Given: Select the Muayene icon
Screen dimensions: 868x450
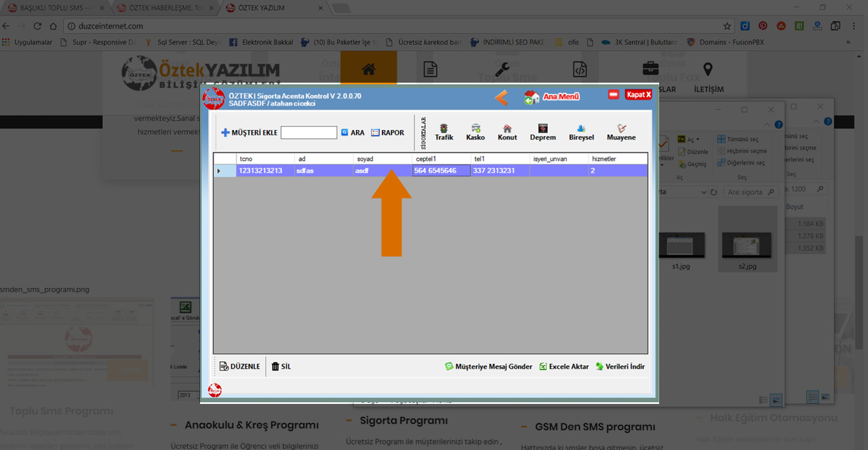Looking at the screenshot, I should pyautogui.click(x=621, y=132).
